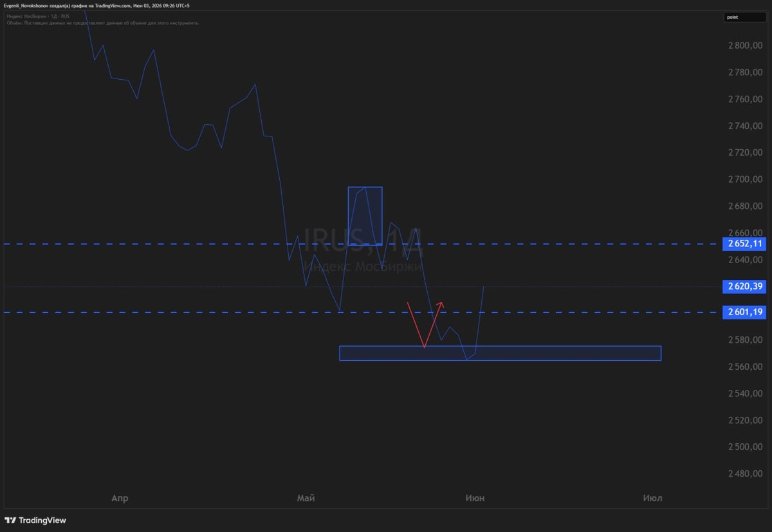Click the Апр month label on time axis

[120, 498]
